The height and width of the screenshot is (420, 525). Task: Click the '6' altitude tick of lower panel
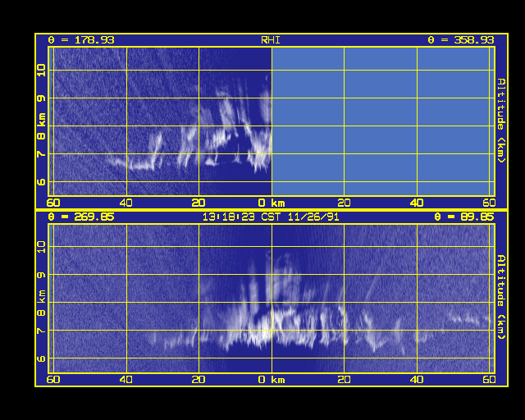click(42, 358)
